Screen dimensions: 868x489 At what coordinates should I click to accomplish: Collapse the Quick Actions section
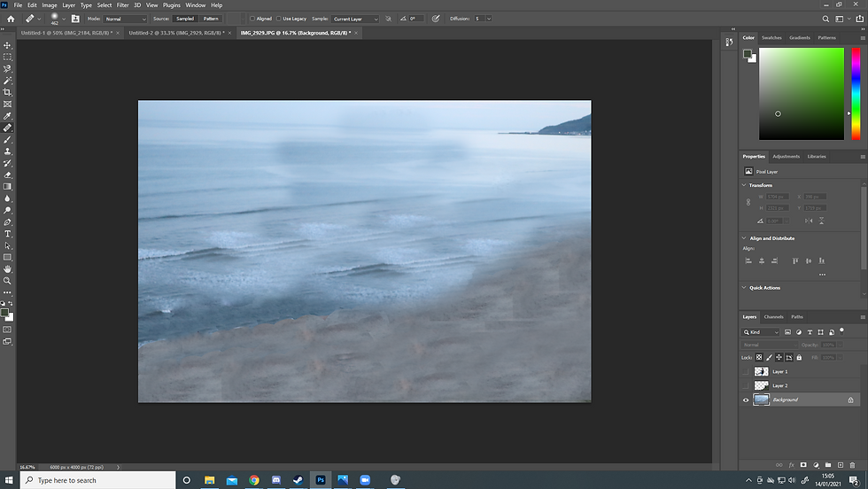tap(744, 288)
